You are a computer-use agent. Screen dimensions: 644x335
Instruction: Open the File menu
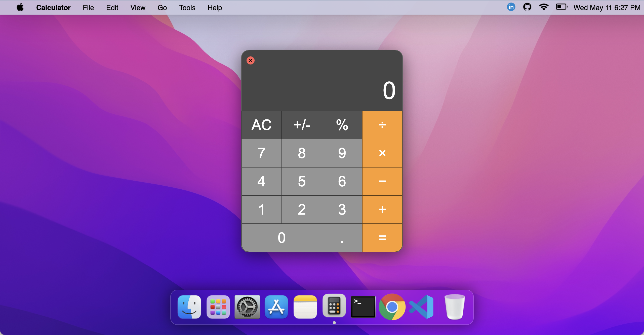[x=88, y=8]
